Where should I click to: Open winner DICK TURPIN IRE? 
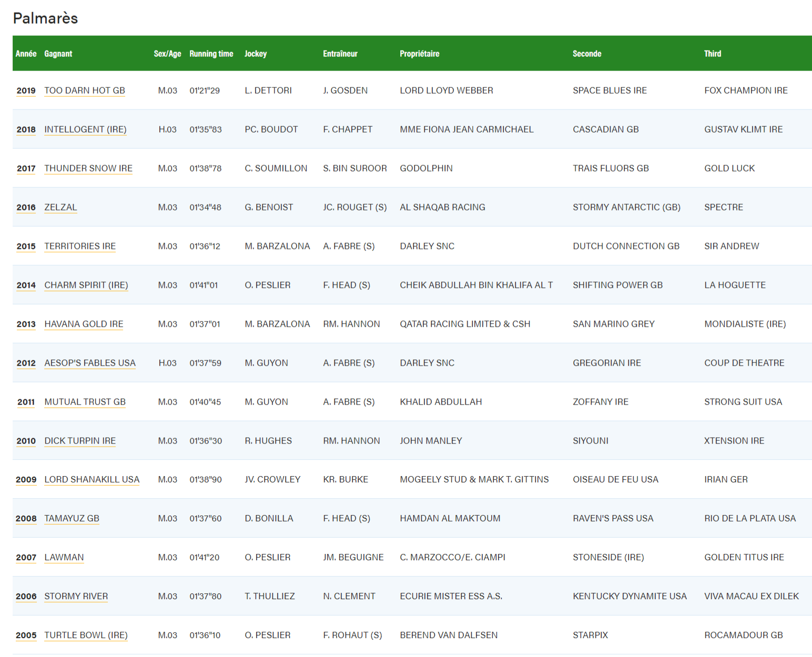[x=80, y=441]
